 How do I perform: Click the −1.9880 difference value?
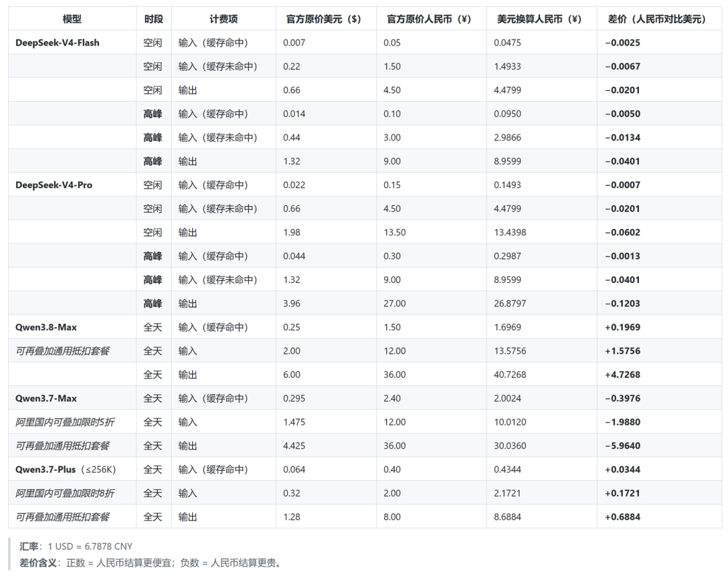point(623,422)
